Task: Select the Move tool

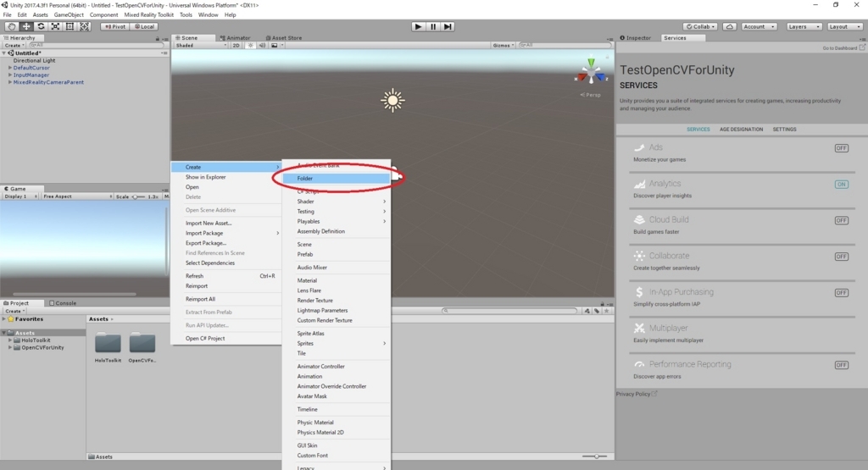Action: pyautogui.click(x=26, y=26)
